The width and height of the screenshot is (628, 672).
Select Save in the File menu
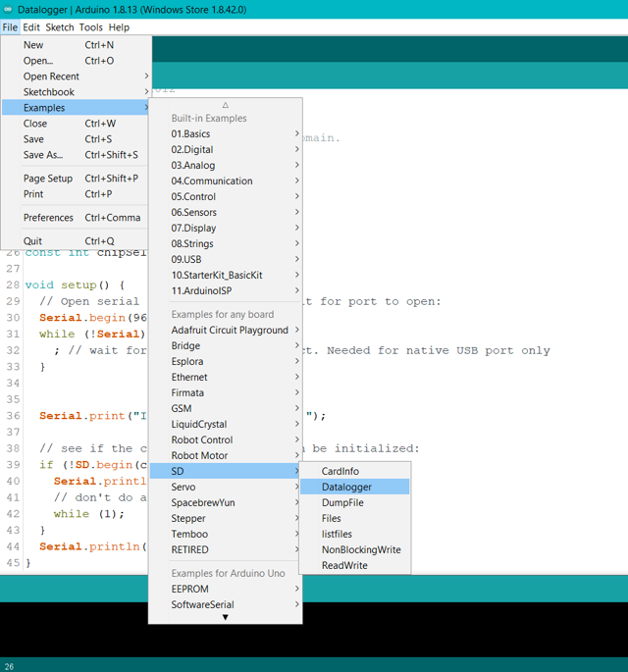[76, 139]
